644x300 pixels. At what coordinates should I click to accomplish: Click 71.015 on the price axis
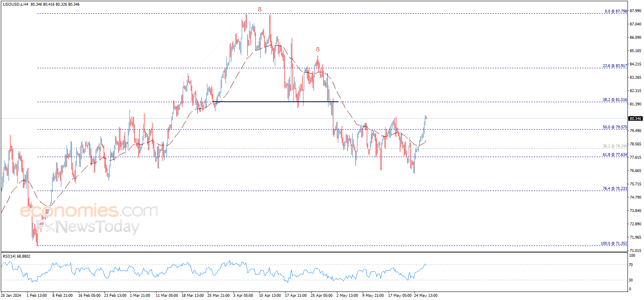click(x=635, y=251)
